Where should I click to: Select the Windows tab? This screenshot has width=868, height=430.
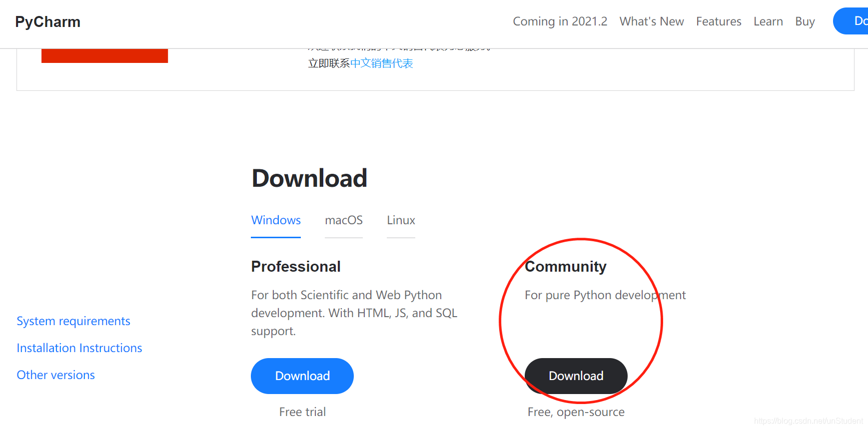click(276, 220)
